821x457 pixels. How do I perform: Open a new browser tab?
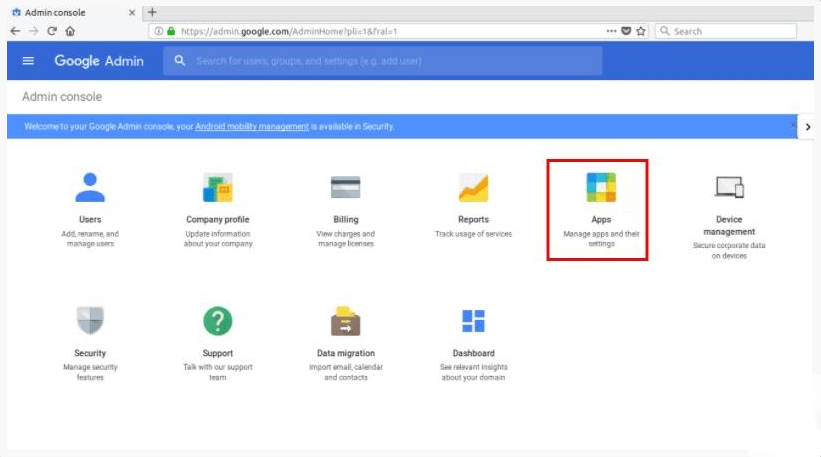click(152, 12)
